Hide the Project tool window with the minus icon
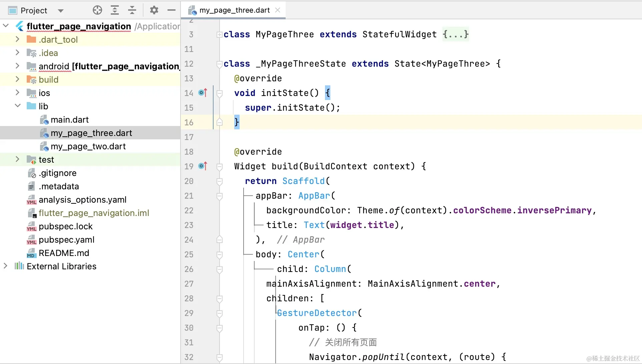 172,10
